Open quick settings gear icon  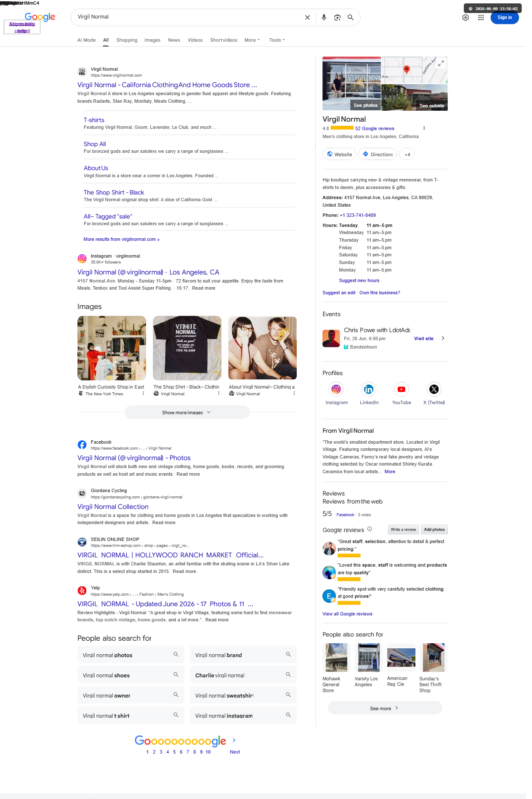click(x=465, y=18)
